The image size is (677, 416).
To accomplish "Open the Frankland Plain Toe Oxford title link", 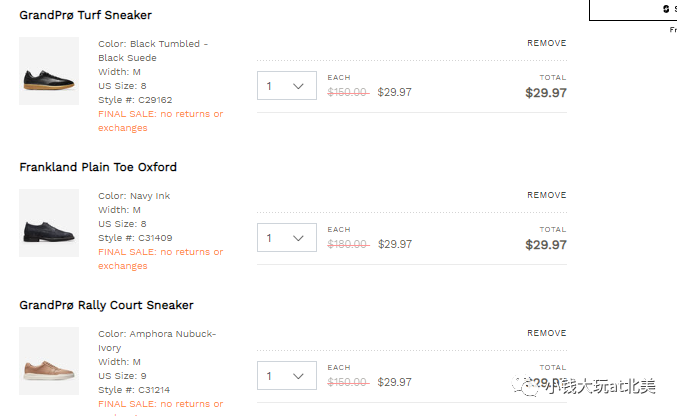I will tap(98, 167).
